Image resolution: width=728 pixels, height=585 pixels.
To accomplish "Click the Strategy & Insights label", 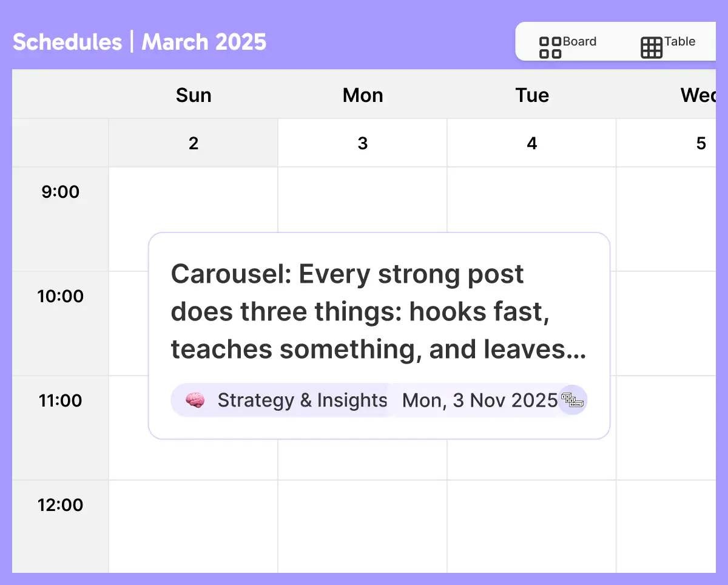I will (x=302, y=400).
